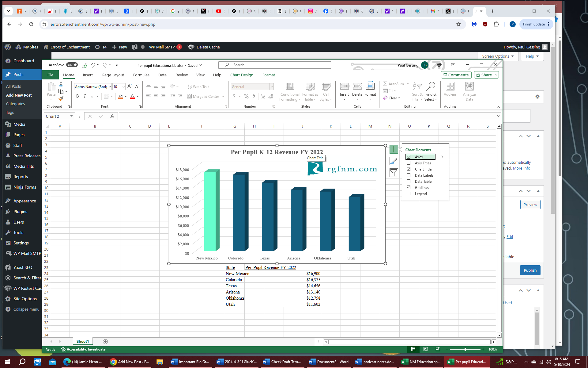Click the Save icon in title bar
This screenshot has height=368, width=588.
[84, 65]
